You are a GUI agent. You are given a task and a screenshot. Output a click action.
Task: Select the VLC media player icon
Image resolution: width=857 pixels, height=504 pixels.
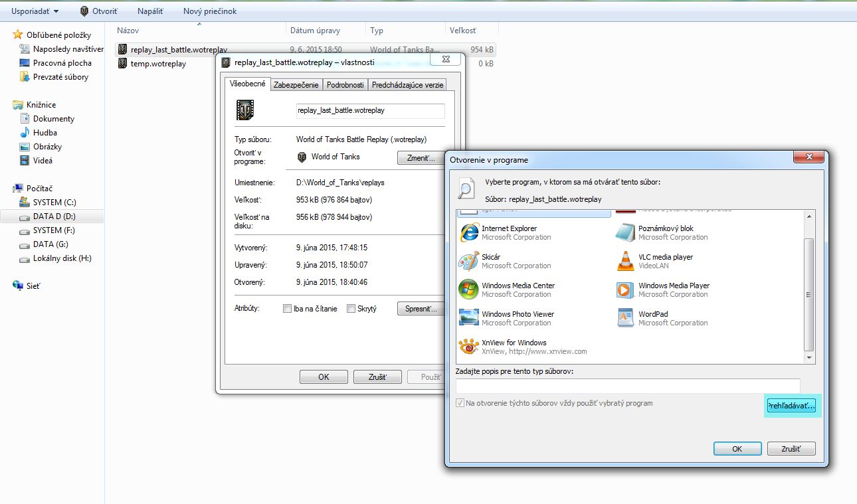(x=625, y=262)
